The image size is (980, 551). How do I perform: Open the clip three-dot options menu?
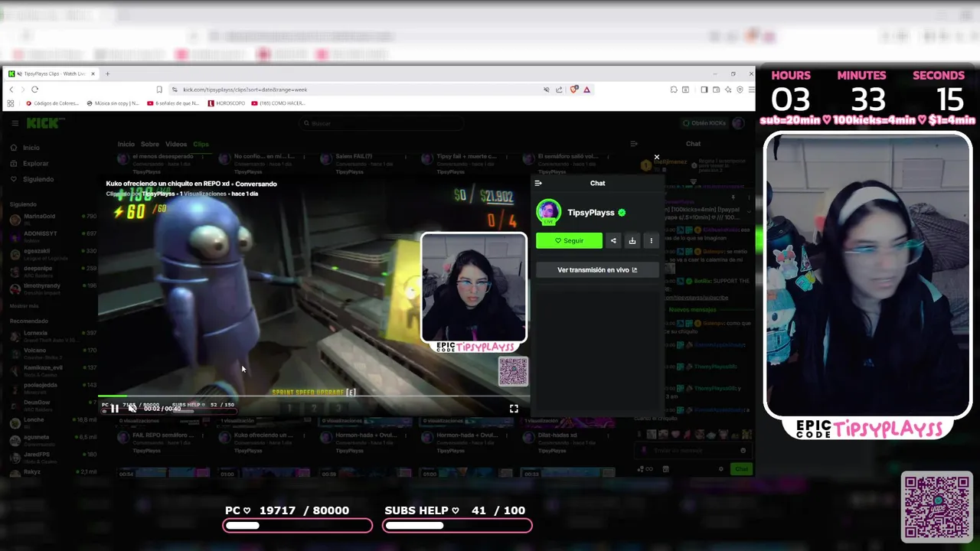pos(652,240)
